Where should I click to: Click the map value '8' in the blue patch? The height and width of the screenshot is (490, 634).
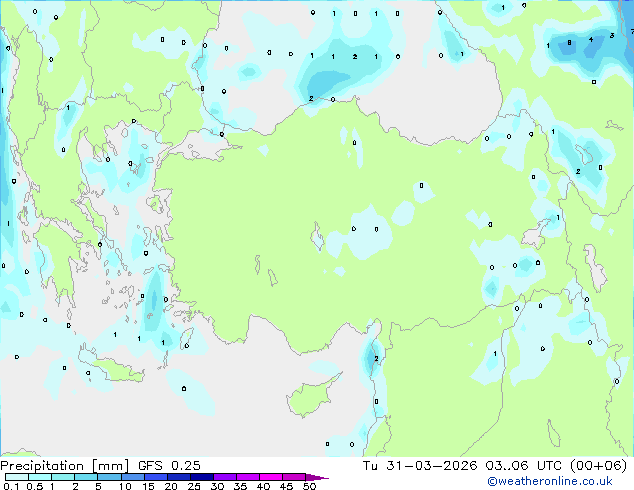coord(569,42)
